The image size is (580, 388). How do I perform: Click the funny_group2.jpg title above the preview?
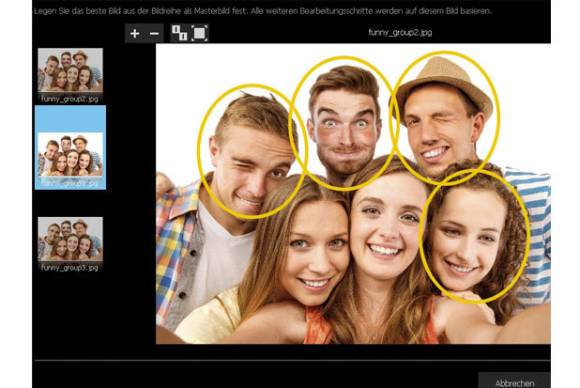(x=400, y=33)
